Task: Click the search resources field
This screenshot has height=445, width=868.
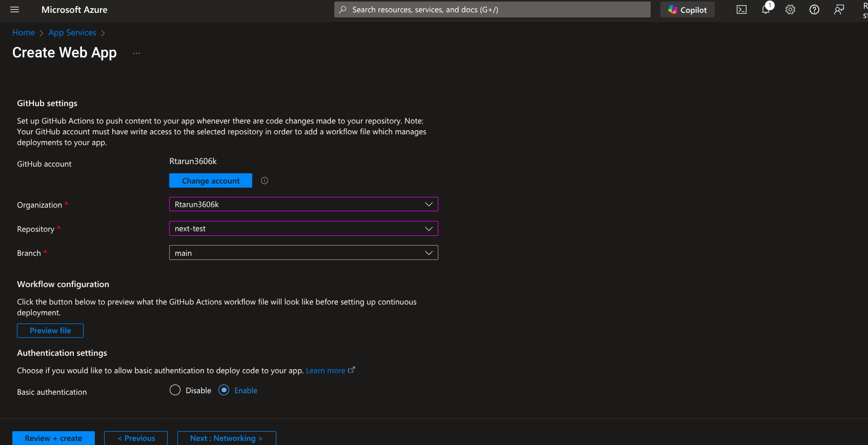Action: point(492,10)
